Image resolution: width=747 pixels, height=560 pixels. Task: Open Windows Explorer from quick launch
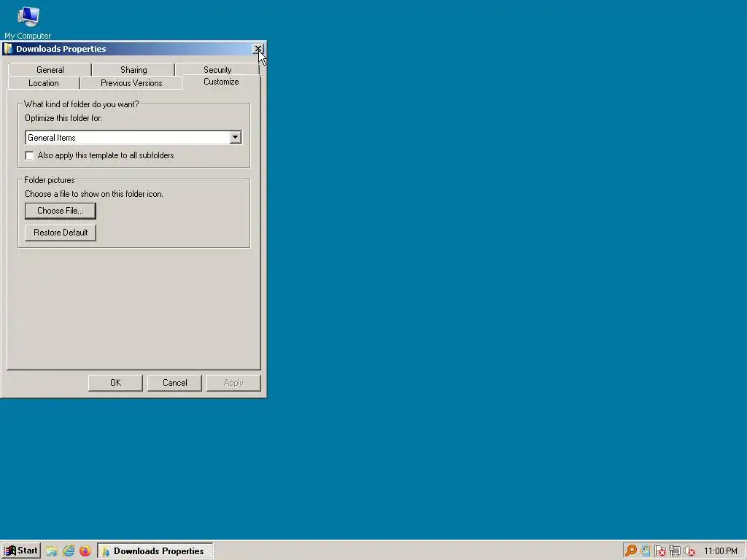coord(52,551)
